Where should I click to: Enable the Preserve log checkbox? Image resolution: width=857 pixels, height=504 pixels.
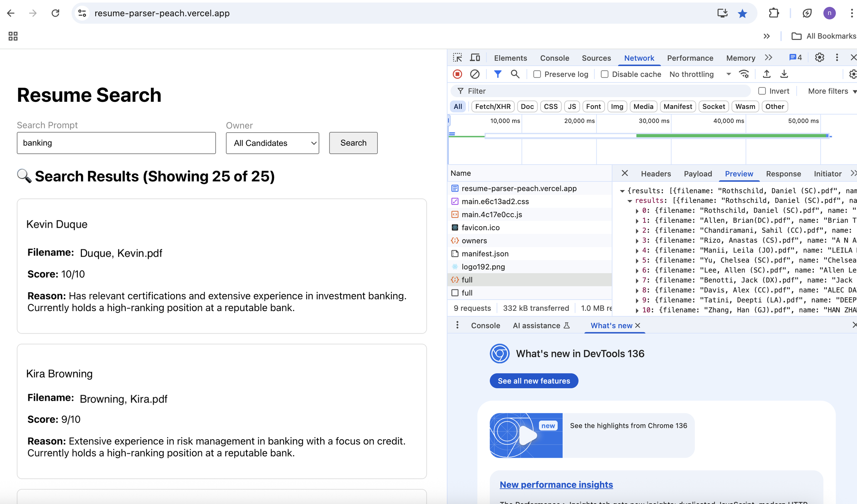tap(537, 74)
